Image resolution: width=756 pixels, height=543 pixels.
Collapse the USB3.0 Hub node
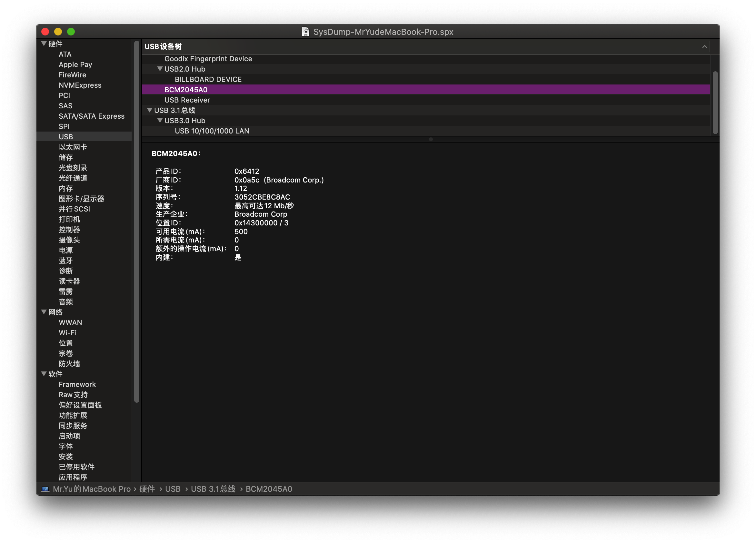tap(160, 121)
